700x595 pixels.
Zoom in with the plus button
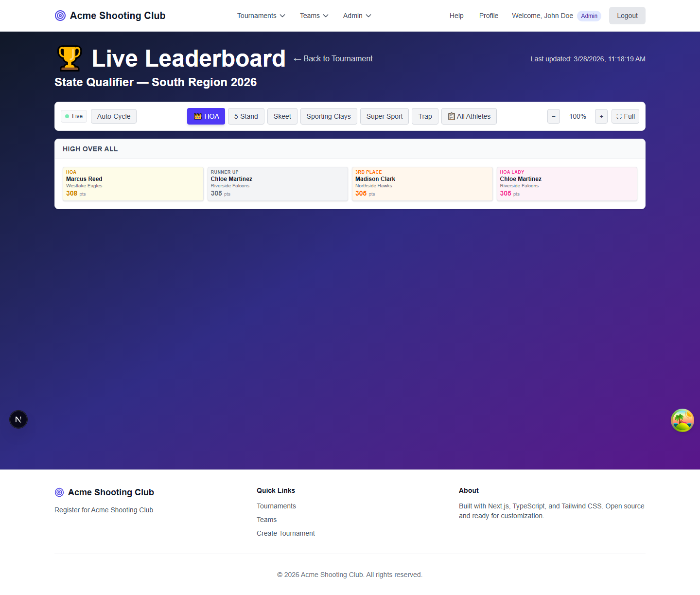tap(601, 116)
